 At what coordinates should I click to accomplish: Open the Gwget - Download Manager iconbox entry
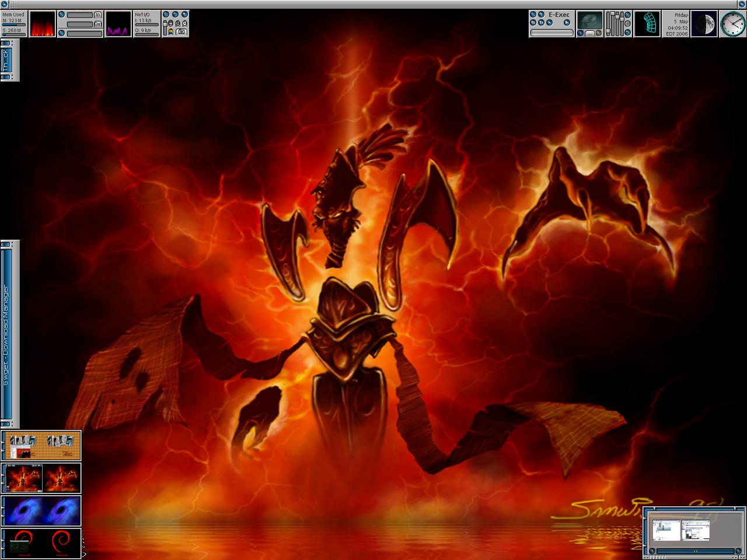pyautogui.click(x=6, y=334)
